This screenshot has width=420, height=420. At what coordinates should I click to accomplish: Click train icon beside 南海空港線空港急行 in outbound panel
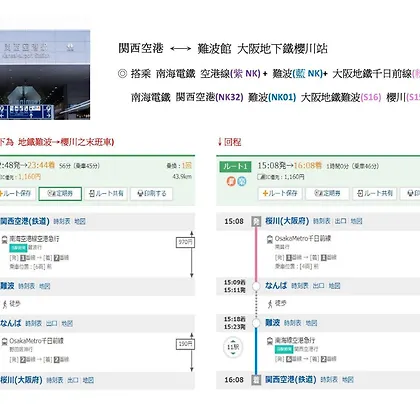pyautogui.click(x=5, y=239)
